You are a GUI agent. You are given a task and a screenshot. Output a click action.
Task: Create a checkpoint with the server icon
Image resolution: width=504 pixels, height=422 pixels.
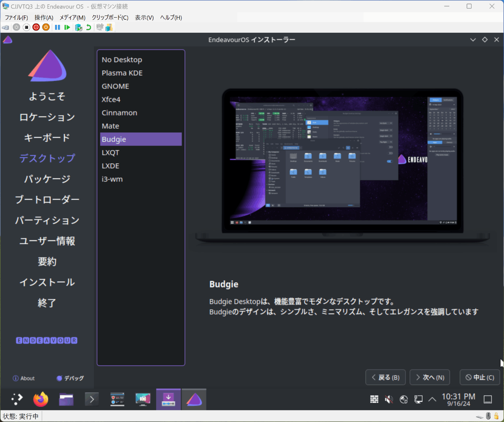[78, 27]
